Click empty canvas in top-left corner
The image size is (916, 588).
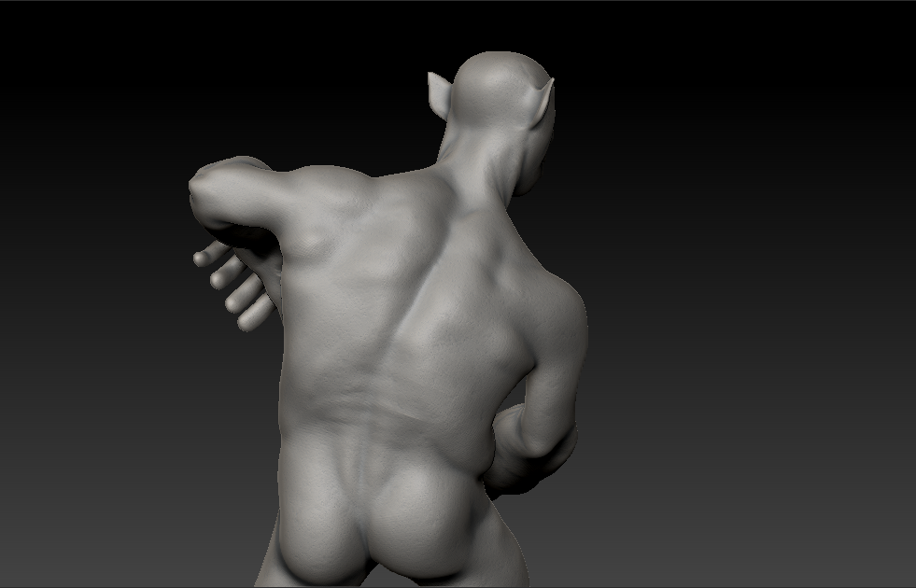point(56,47)
